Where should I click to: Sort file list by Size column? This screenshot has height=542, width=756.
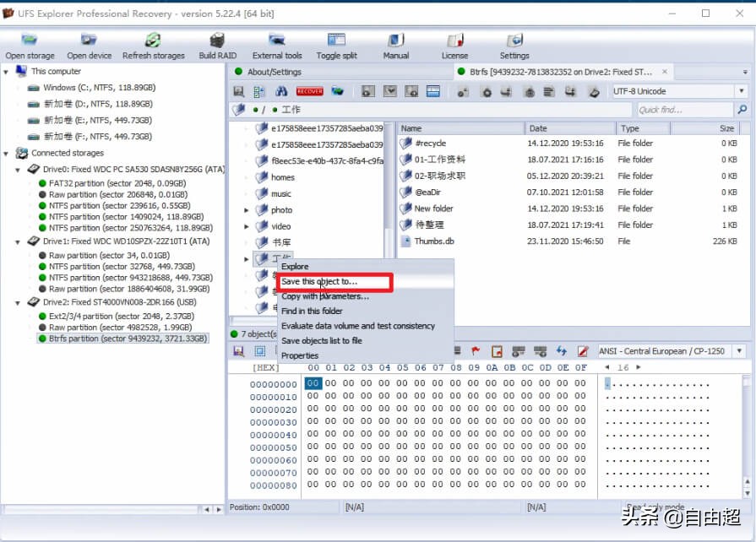click(x=706, y=128)
